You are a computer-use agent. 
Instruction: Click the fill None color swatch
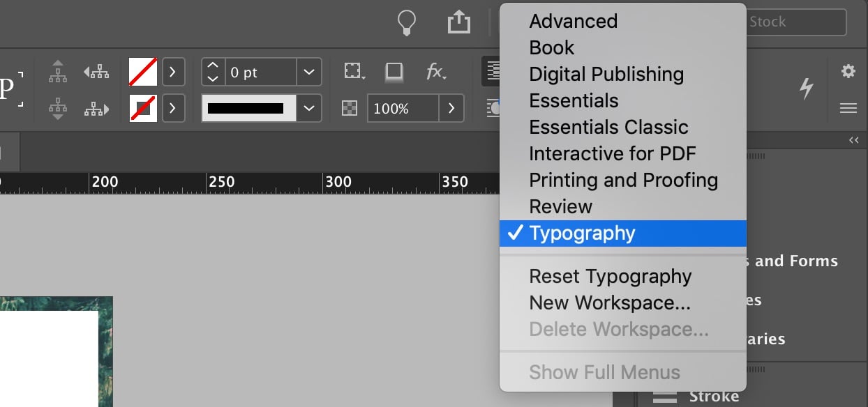142,71
